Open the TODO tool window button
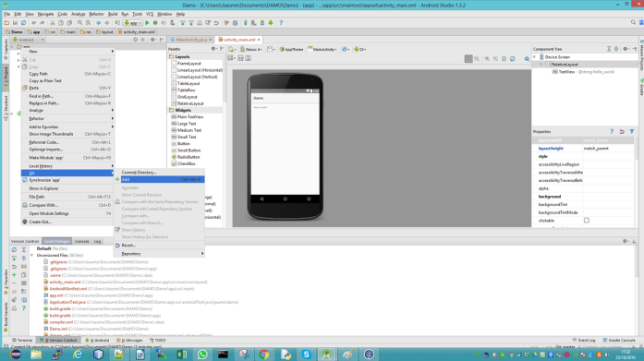The width and height of the screenshot is (644, 361). click(x=158, y=340)
